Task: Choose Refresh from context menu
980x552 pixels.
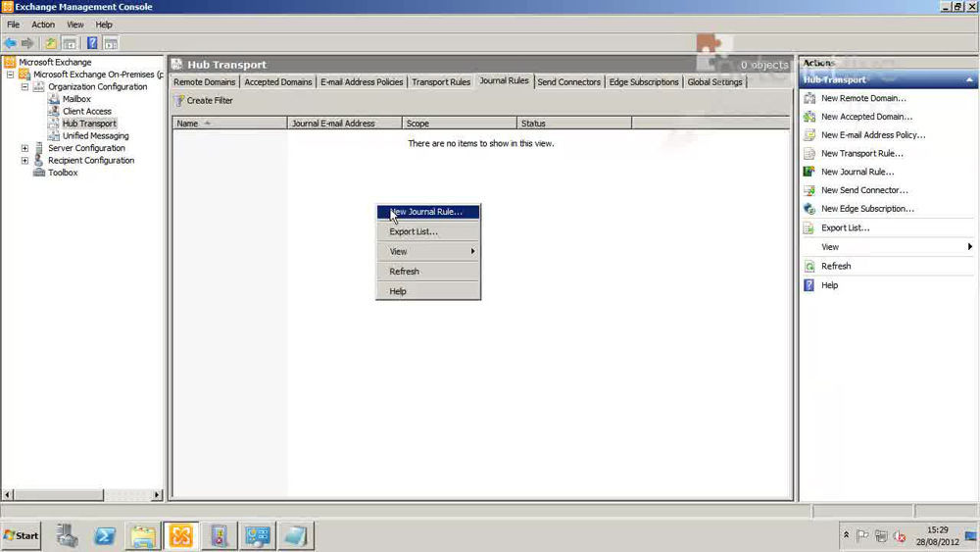Action: [x=429, y=272]
